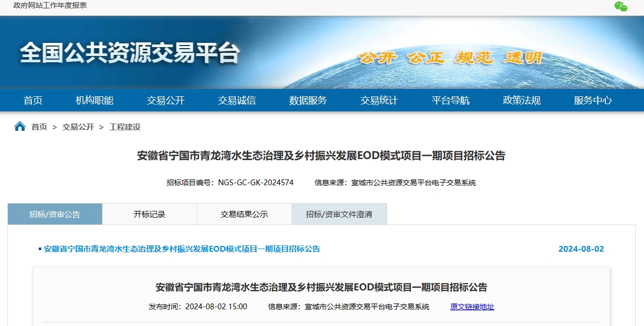Select 交易诚信 in the navigation bar

(237, 100)
